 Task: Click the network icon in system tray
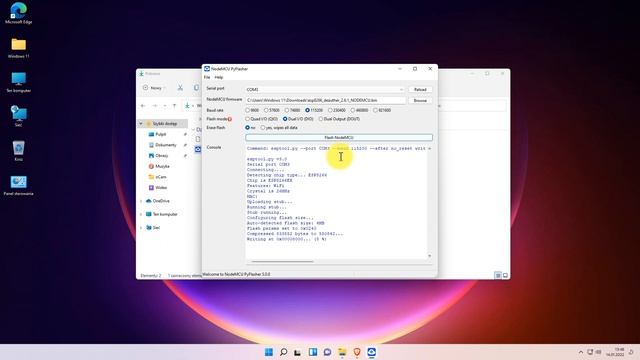[x=590, y=352]
